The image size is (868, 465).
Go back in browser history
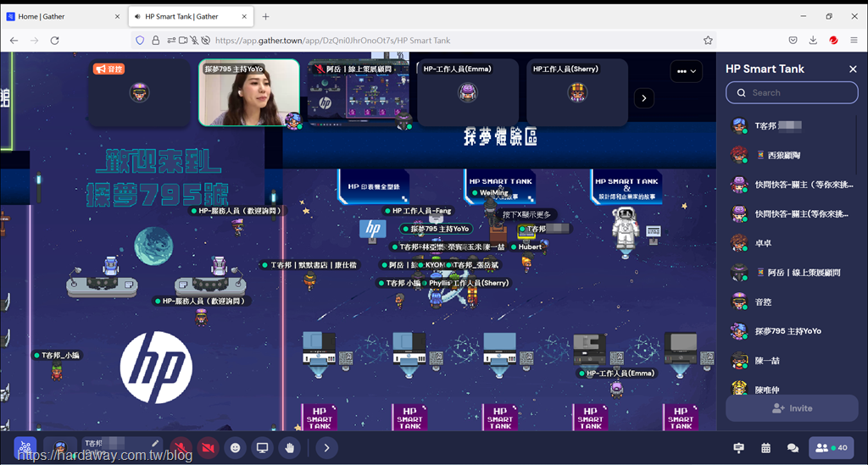pos(14,41)
